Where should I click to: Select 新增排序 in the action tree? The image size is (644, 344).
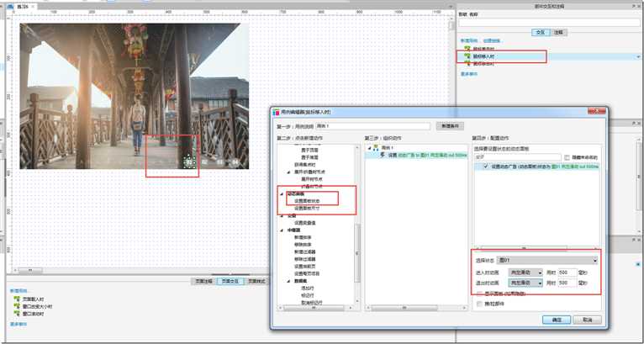(303, 237)
